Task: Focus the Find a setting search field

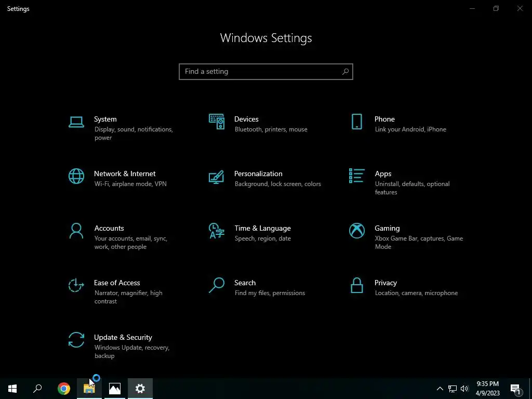Action: [x=266, y=72]
